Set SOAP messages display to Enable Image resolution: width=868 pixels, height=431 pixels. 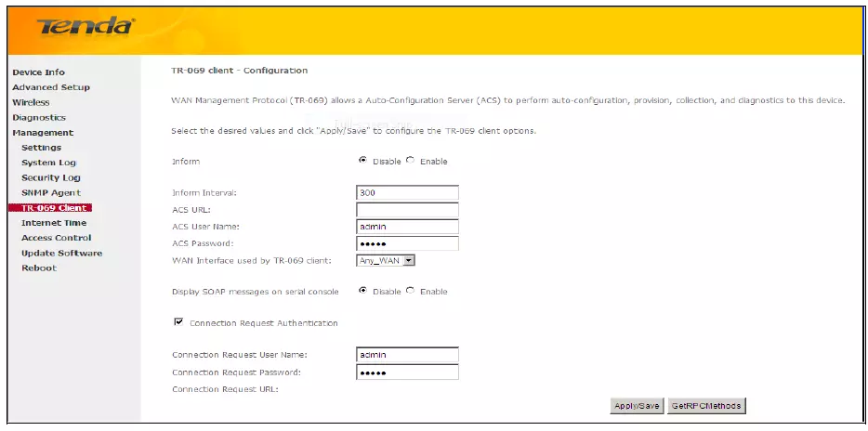[410, 291]
